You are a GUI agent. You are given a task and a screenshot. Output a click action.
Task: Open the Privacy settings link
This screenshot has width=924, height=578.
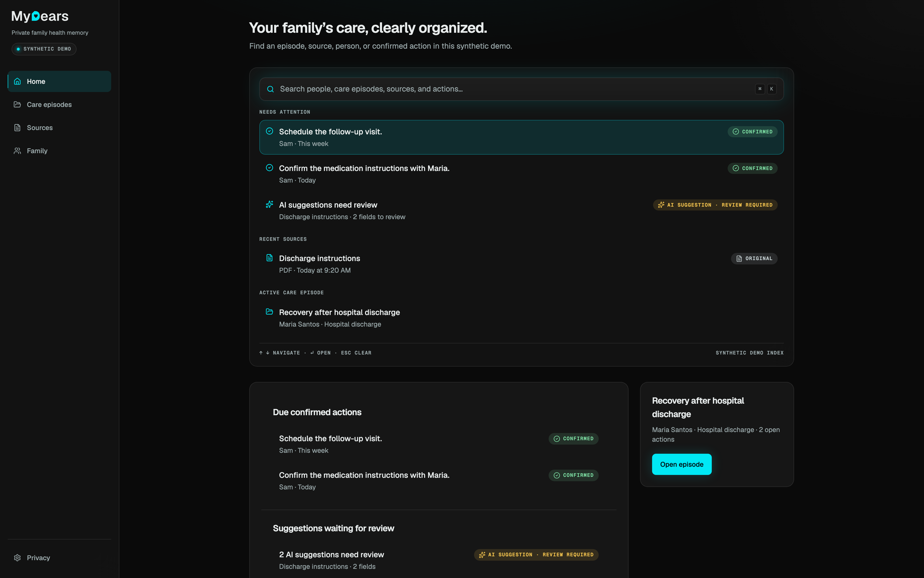60,558
